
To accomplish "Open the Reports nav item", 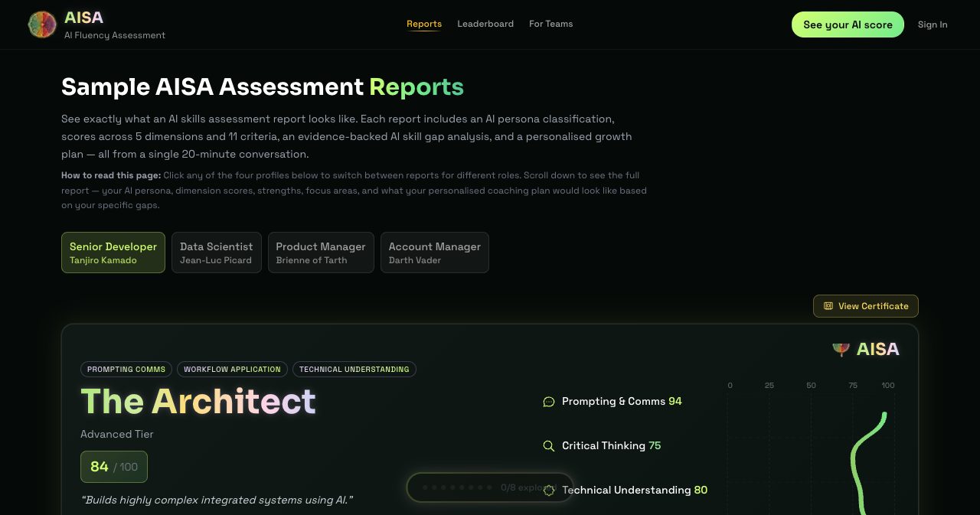I will pos(424,24).
